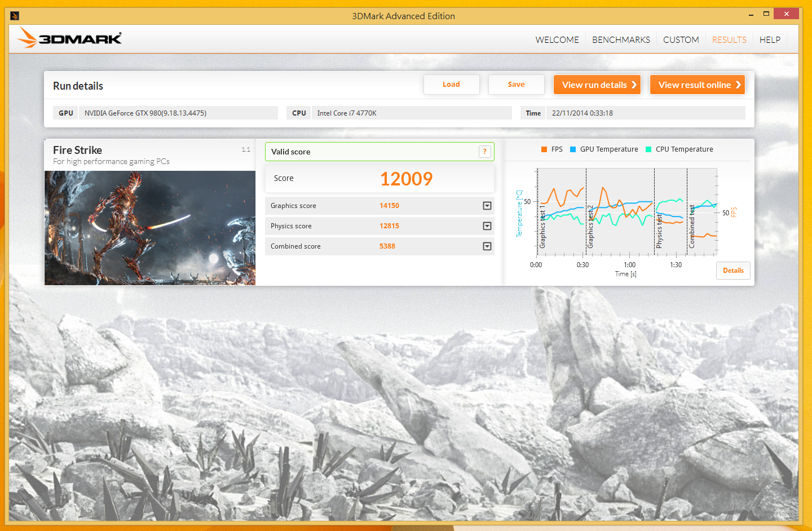Maximize the 3DMark window
812x531 pixels.
click(x=766, y=14)
